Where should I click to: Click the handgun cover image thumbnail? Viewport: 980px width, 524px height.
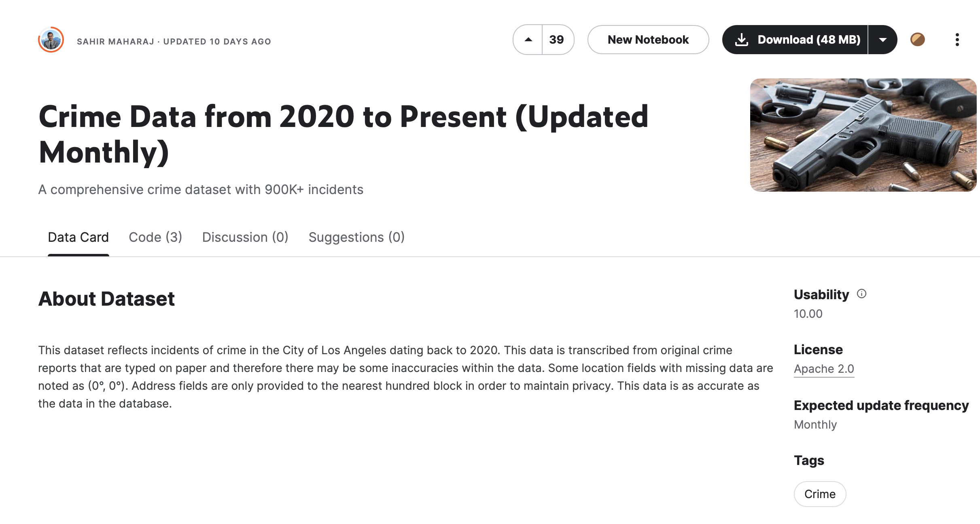(x=863, y=135)
